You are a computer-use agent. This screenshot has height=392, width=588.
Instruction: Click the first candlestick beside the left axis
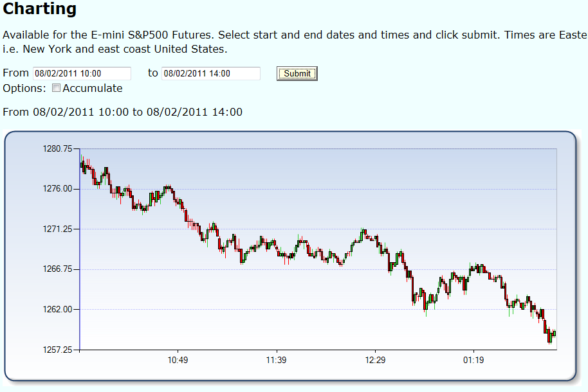(82, 165)
